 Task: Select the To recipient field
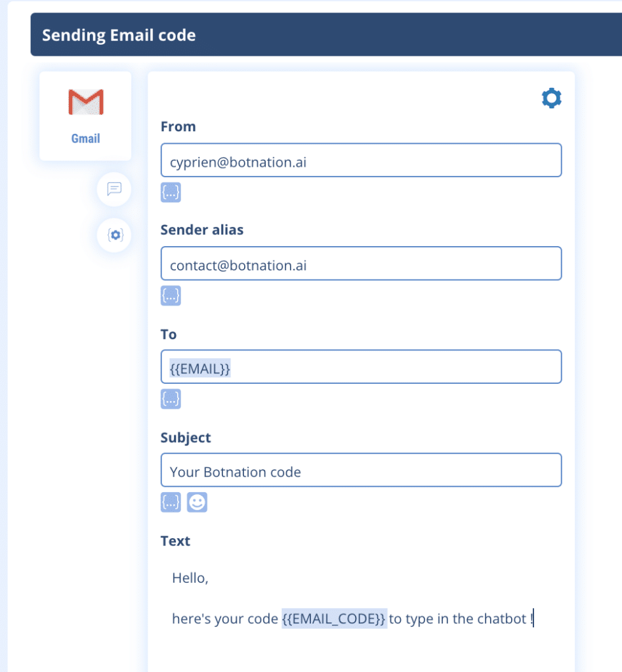click(x=361, y=367)
